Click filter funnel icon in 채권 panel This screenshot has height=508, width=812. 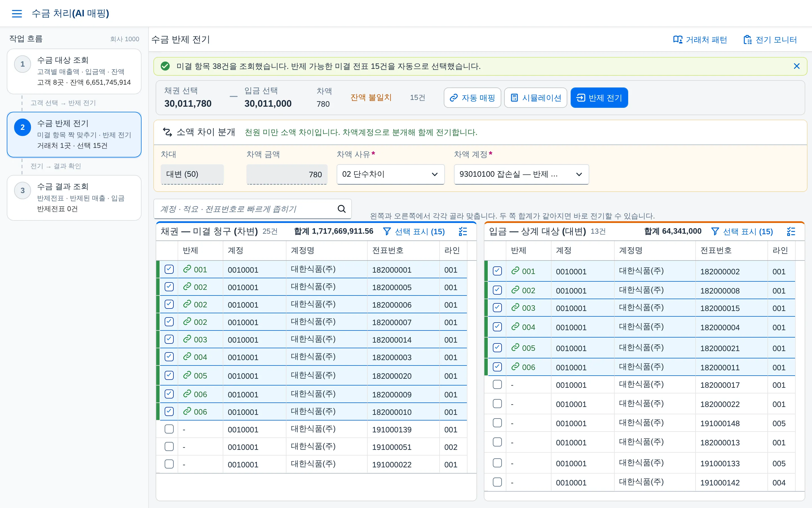pyautogui.click(x=387, y=231)
